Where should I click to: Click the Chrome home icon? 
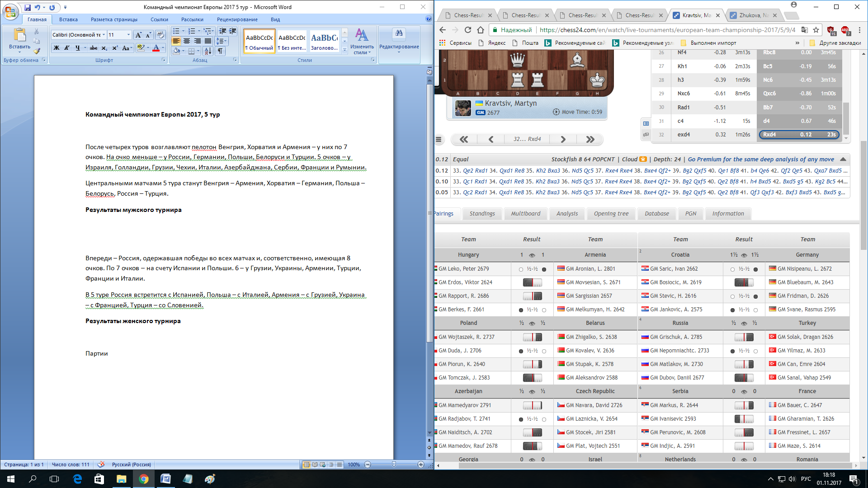pos(481,30)
